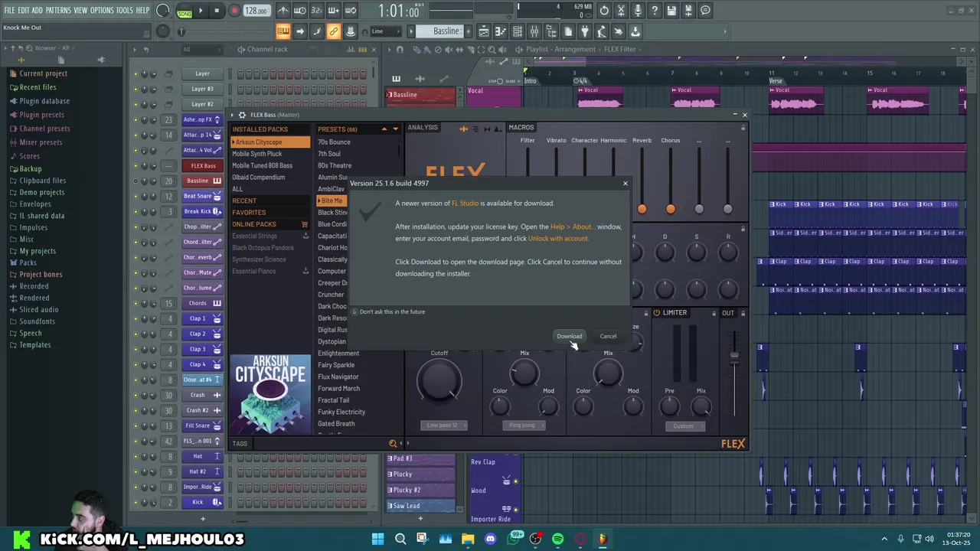This screenshot has width=980, height=551.
Task: Toggle the metronome icon
Action: pyautogui.click(x=283, y=11)
